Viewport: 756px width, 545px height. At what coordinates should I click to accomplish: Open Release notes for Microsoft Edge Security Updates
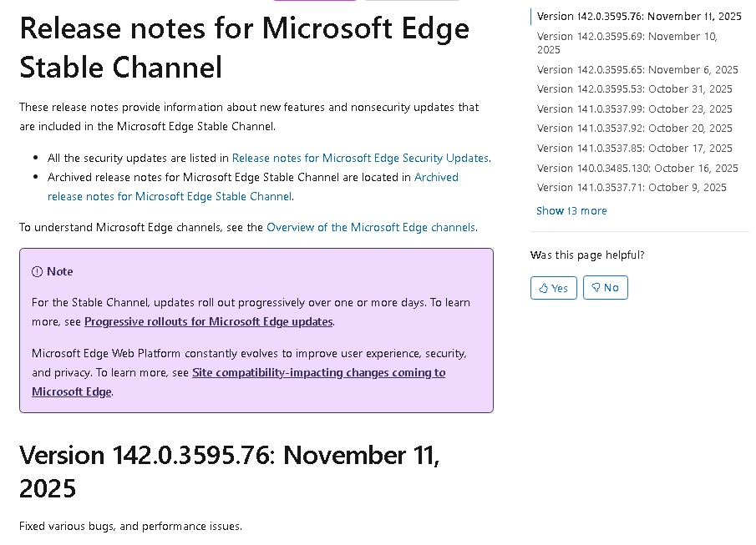(360, 158)
